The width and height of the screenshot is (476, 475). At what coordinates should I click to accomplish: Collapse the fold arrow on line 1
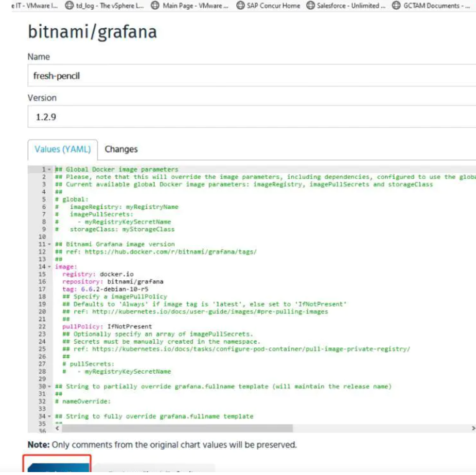pos(49,169)
